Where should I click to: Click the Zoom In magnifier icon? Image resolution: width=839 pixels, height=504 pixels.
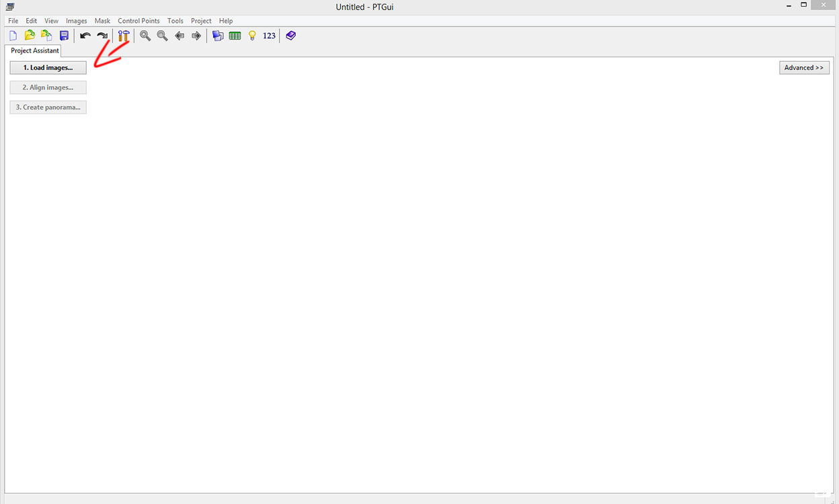coord(145,36)
